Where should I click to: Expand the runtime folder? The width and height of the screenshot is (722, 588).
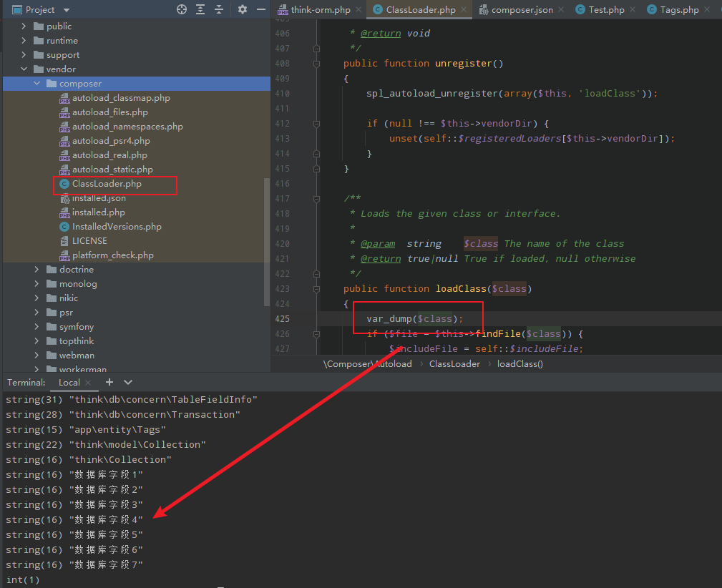coord(24,41)
